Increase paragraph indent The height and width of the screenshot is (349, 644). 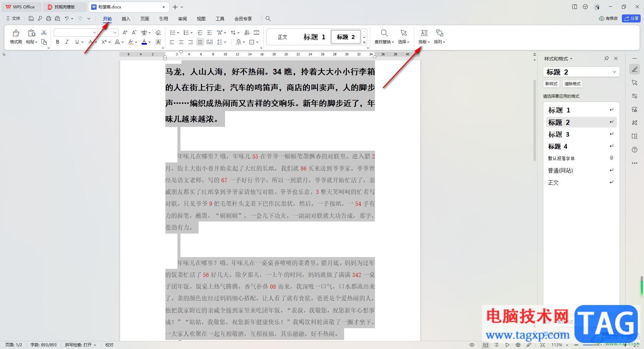click(x=209, y=33)
